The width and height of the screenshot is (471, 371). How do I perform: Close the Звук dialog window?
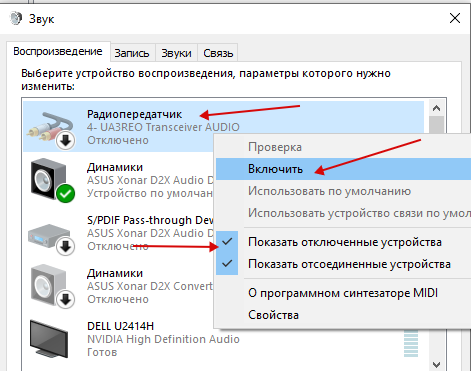455,18
